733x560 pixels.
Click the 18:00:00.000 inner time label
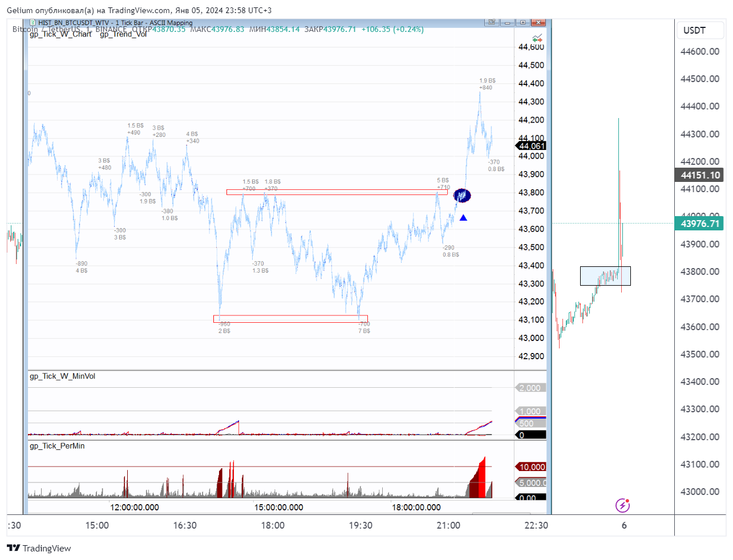pyautogui.click(x=416, y=507)
